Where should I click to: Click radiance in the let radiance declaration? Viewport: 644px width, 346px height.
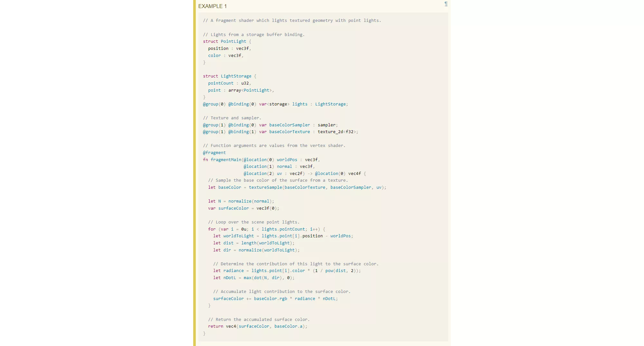tap(233, 271)
